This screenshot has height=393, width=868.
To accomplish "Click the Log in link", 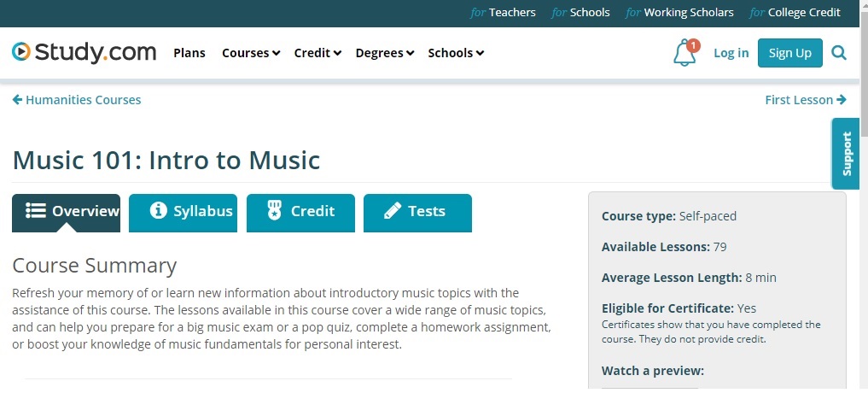I will [x=731, y=53].
